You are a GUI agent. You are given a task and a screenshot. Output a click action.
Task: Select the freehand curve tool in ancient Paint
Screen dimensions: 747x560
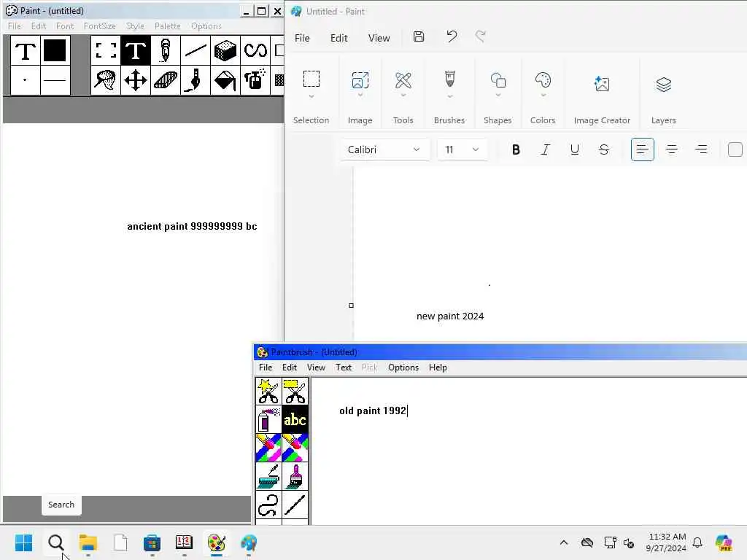coord(255,50)
